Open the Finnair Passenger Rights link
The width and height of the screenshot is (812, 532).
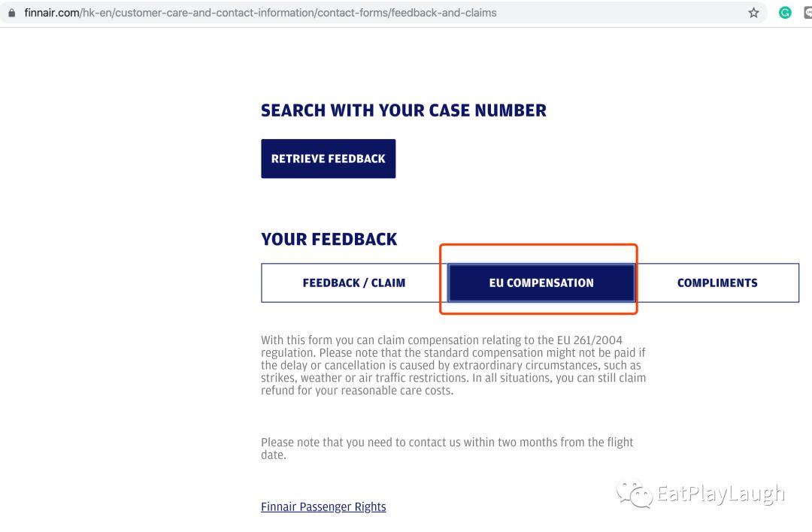coord(323,506)
